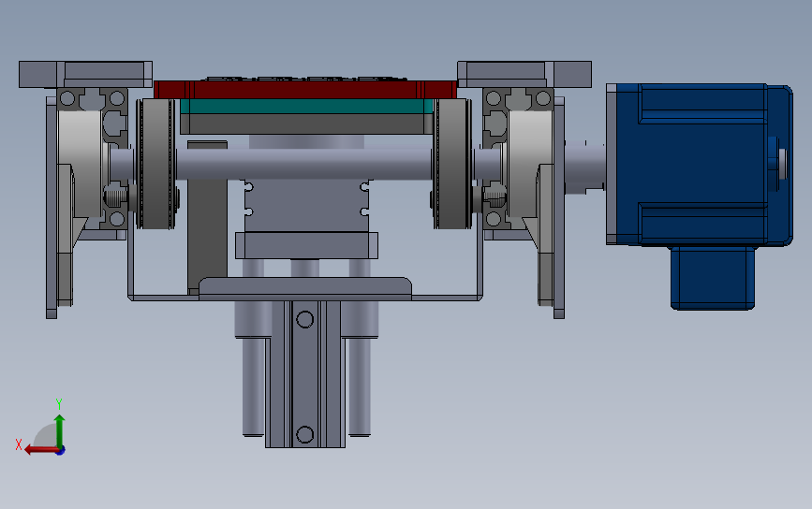Select the long horizontal drive shaft

click(x=304, y=164)
